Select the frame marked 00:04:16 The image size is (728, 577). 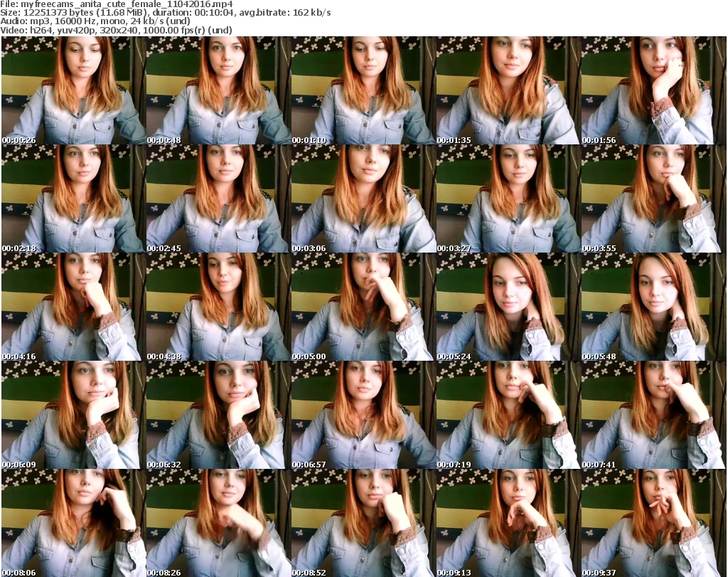(73, 307)
